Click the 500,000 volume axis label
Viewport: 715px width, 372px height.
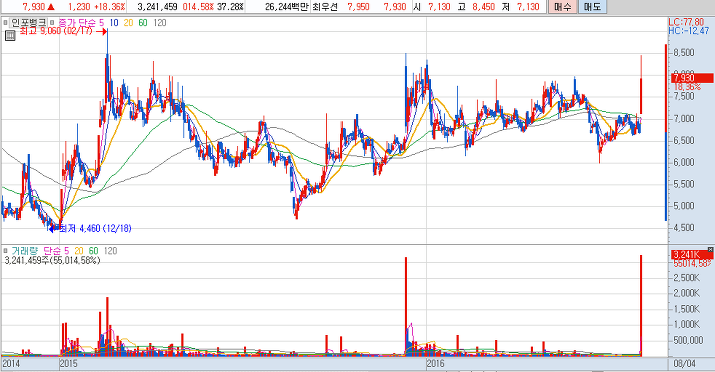click(x=688, y=340)
